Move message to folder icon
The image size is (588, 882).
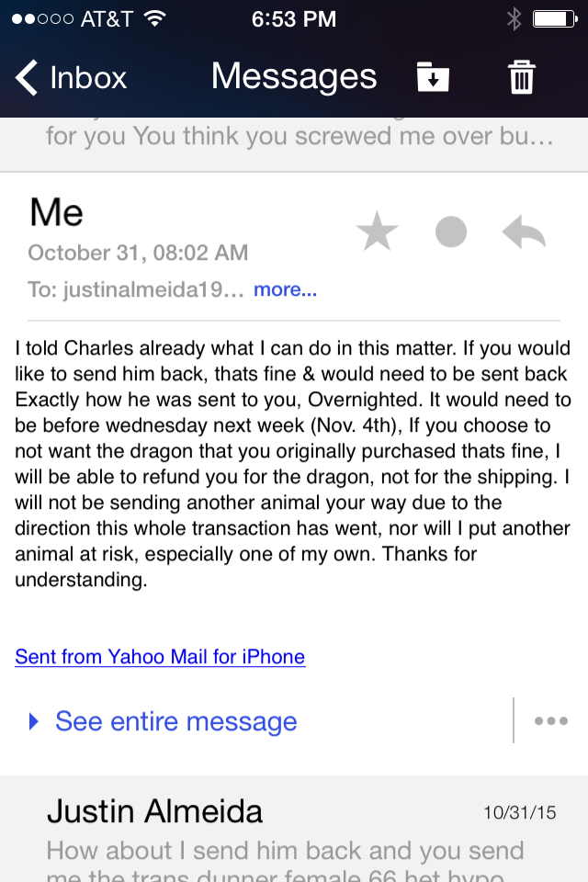(x=432, y=77)
